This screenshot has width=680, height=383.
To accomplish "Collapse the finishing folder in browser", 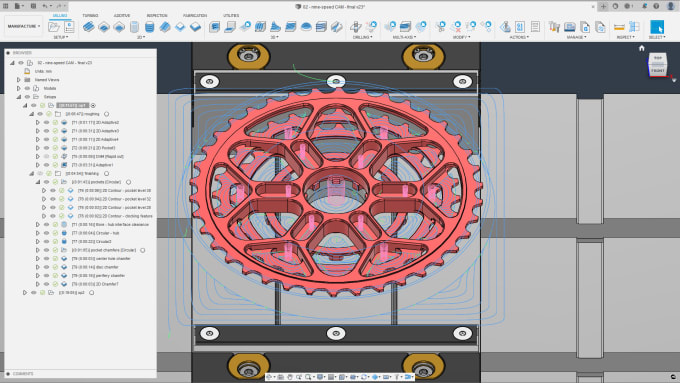I will point(32,173).
